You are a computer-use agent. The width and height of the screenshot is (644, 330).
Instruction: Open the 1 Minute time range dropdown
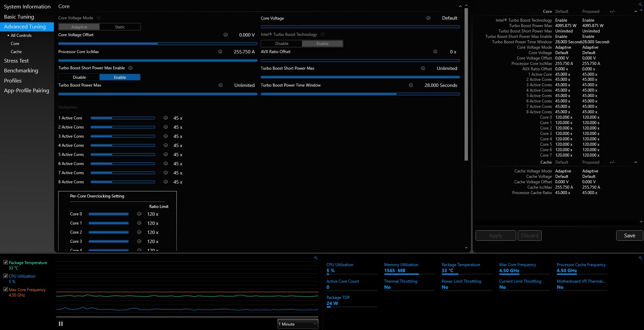298,324
